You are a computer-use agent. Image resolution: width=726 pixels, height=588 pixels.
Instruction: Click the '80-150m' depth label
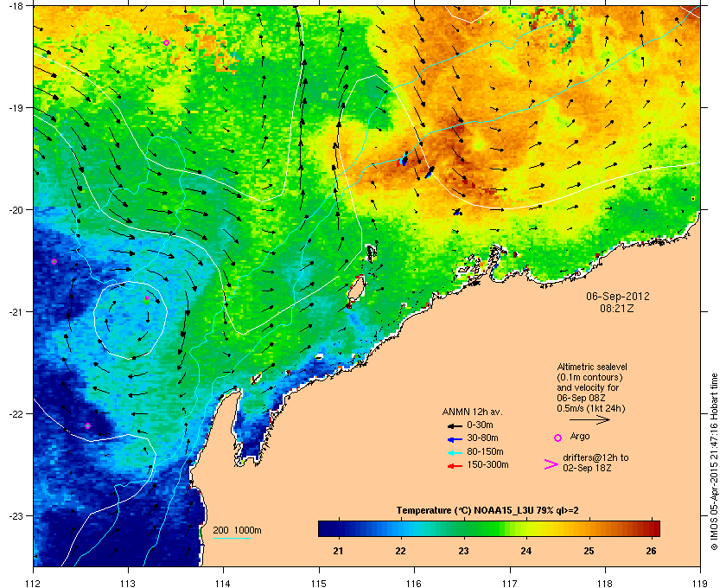(485, 451)
